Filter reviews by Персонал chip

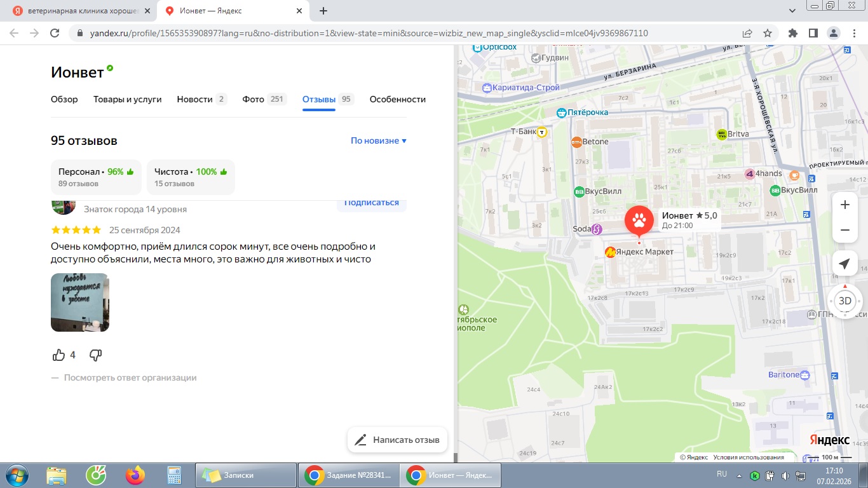[96, 177]
